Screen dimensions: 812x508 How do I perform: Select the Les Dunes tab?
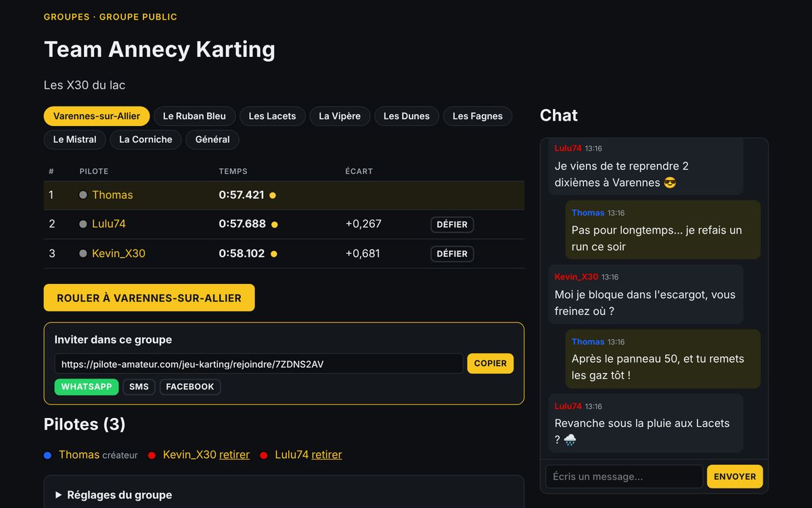click(407, 116)
